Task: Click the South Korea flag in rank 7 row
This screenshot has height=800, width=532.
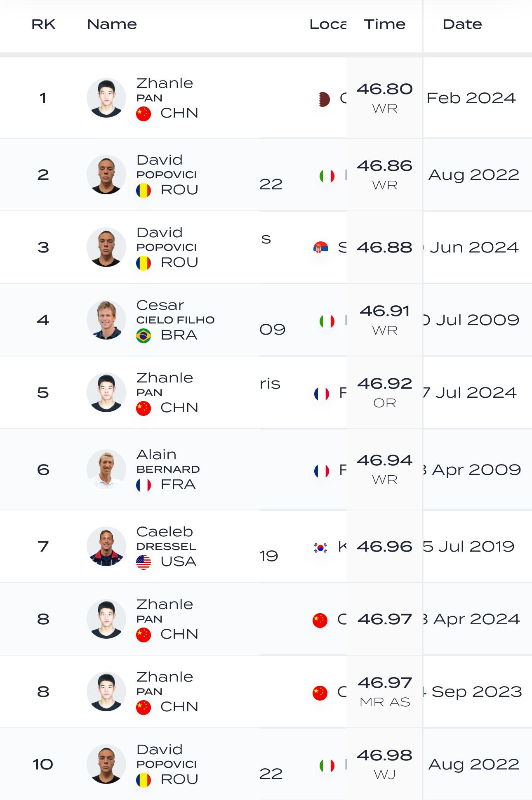Action: [x=321, y=547]
